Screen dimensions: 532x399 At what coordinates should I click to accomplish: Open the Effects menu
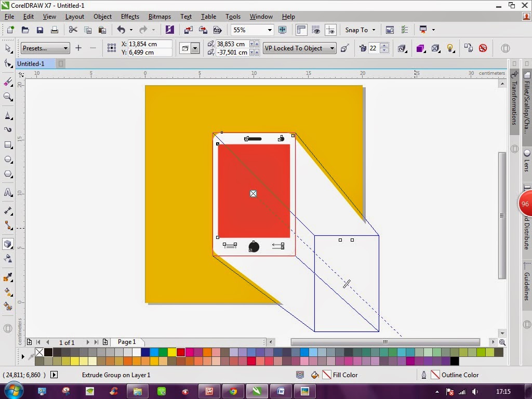[130, 17]
